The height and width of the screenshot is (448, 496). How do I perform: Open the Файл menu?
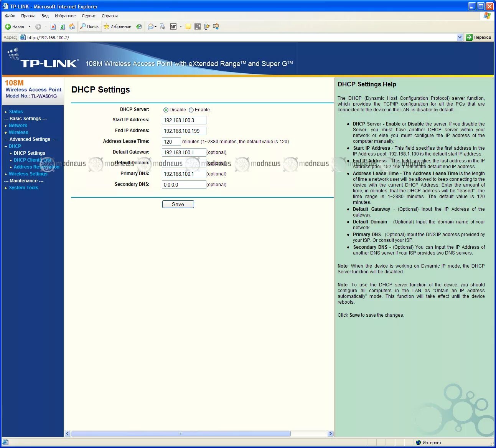(x=10, y=16)
